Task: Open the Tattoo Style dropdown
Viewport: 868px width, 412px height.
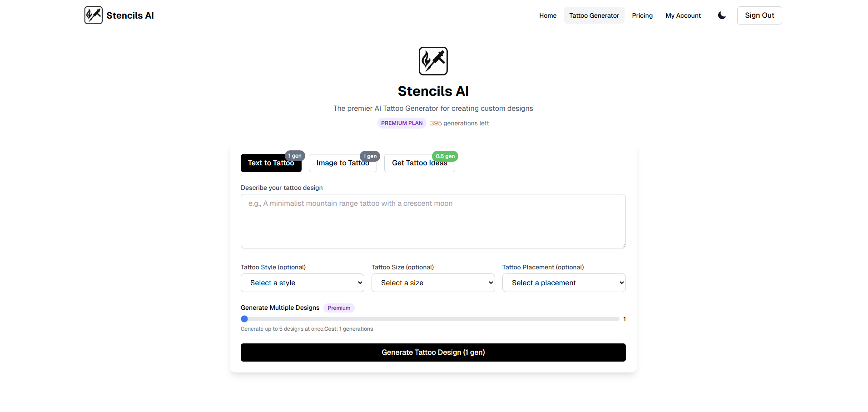Action: (x=302, y=283)
